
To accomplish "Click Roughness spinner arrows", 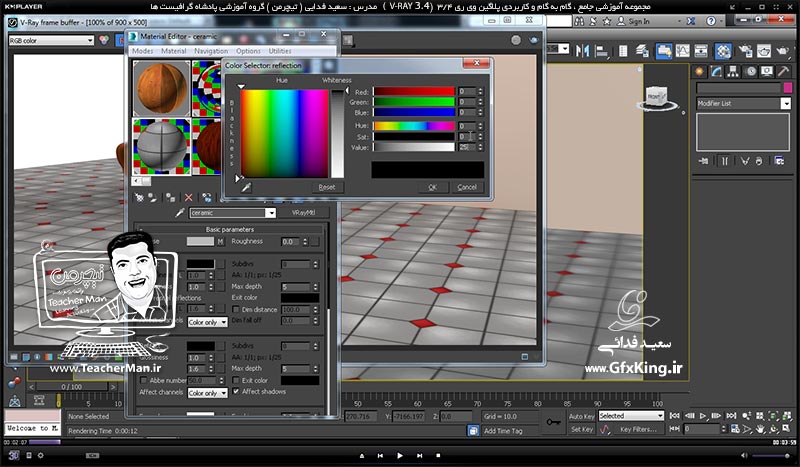I will [305, 241].
